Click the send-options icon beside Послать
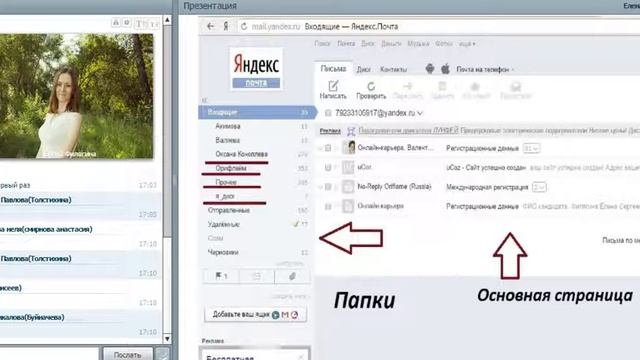The image size is (640, 360). point(162,354)
